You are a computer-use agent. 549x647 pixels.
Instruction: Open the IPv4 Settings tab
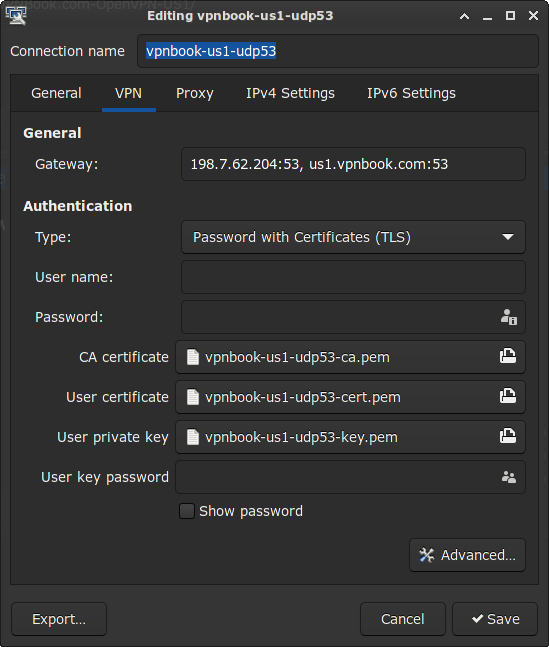tap(290, 93)
